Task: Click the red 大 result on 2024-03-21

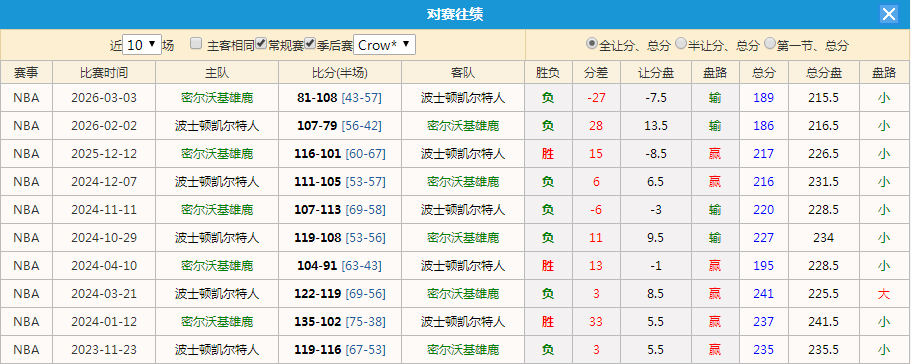Action: pos(884,294)
